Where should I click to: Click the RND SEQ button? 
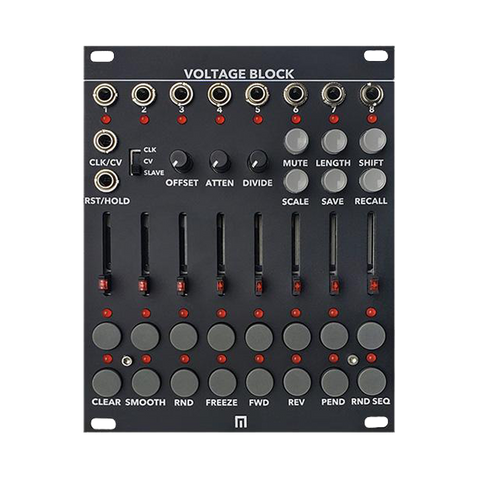click(x=371, y=382)
